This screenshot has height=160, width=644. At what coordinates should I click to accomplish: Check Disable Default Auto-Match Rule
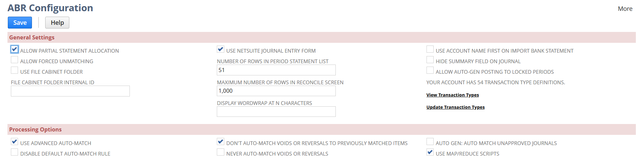coord(14,152)
